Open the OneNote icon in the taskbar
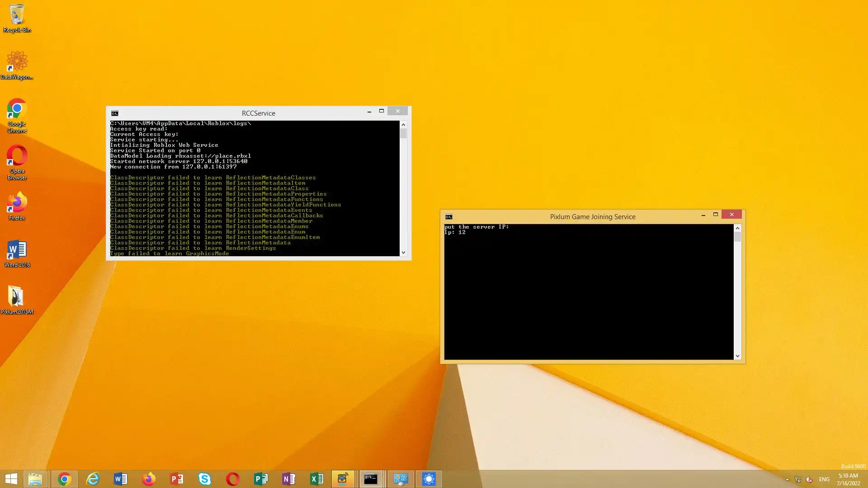 tap(288, 479)
